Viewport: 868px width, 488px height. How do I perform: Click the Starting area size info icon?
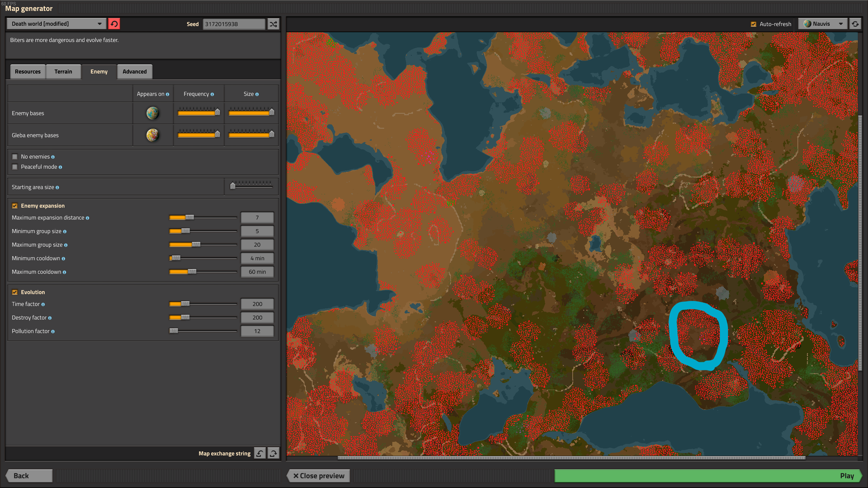(x=57, y=187)
